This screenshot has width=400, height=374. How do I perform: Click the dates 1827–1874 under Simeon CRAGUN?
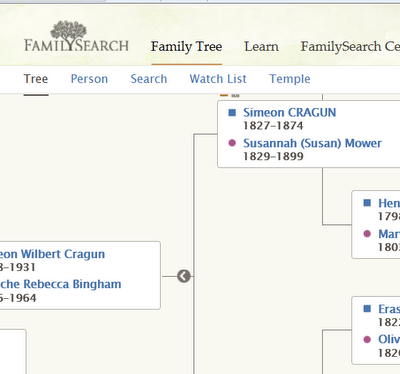coord(273,126)
